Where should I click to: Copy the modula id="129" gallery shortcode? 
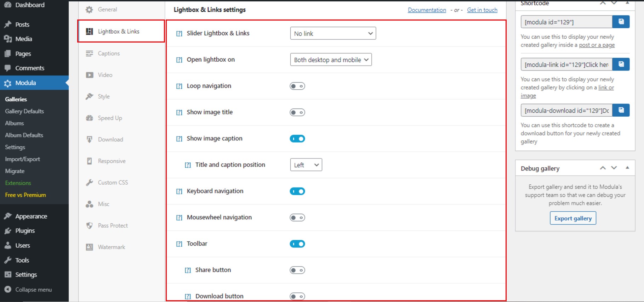621,22
